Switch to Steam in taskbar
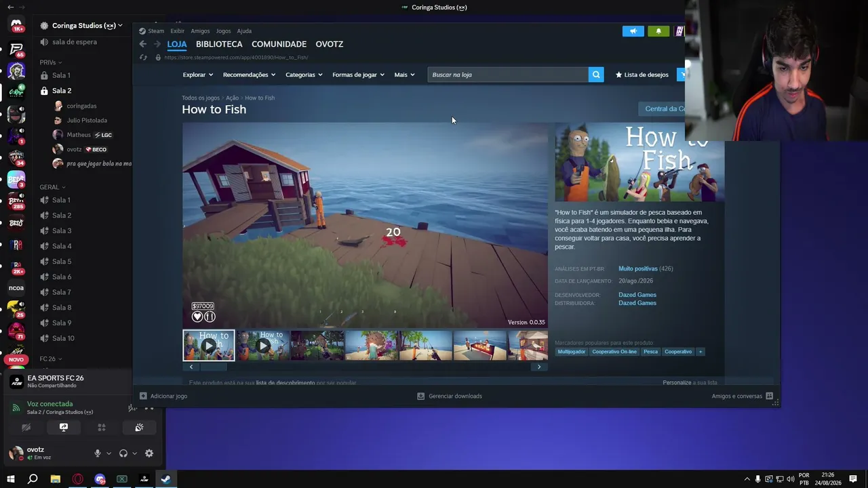 point(165,479)
